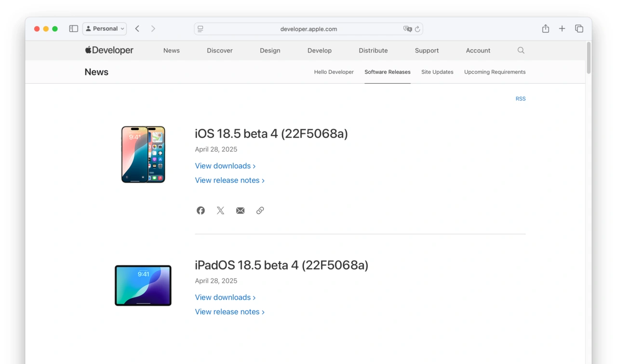Switch to Hello Developer tab

(x=334, y=72)
